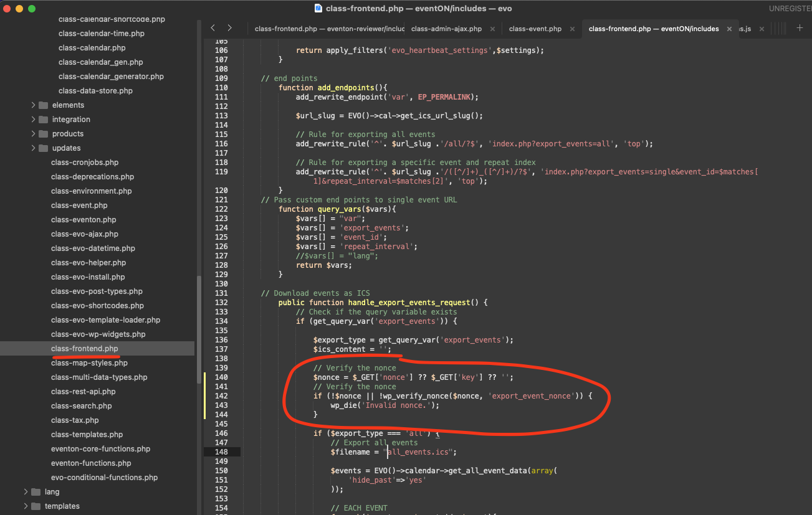
Task: Expand the lang folder
Action: (x=26, y=492)
